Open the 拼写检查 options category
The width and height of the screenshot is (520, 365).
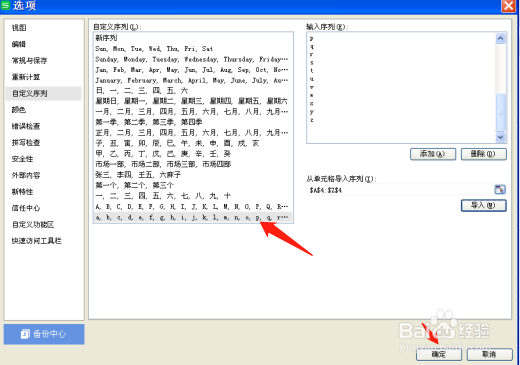(x=26, y=142)
